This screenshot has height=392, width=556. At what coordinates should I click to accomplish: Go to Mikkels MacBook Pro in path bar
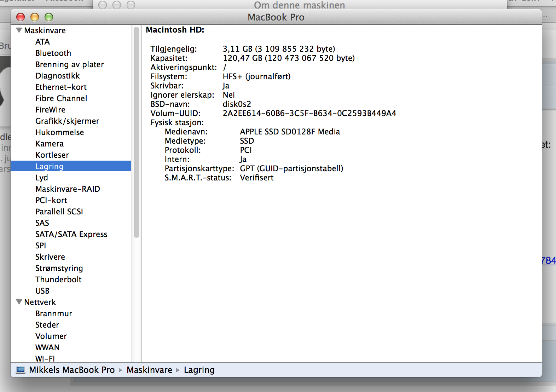pyautogui.click(x=72, y=370)
